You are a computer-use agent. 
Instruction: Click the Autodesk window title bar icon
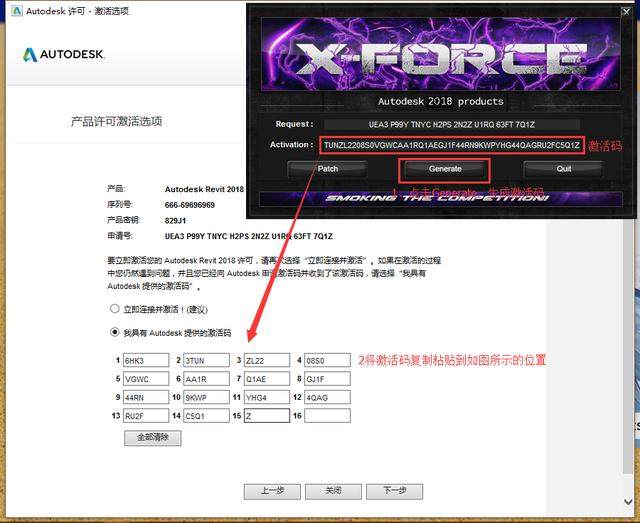17,11
